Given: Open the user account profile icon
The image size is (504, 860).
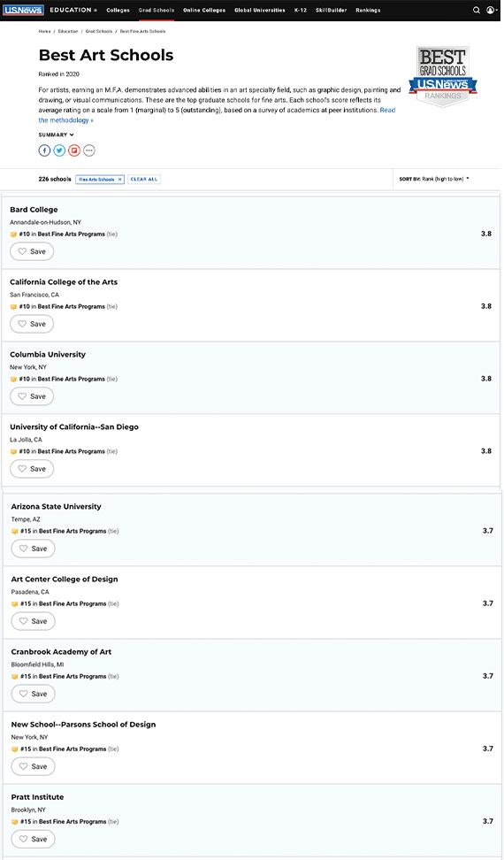Looking at the screenshot, I should pyautogui.click(x=491, y=10).
